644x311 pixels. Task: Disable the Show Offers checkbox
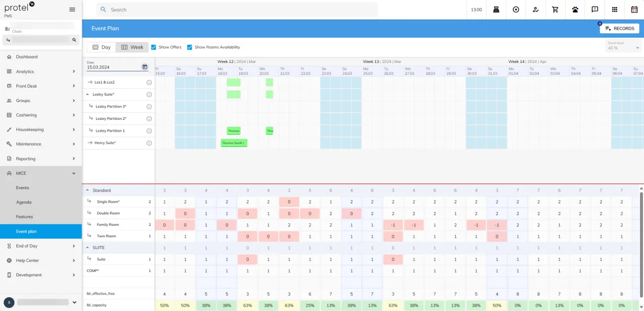point(155,47)
